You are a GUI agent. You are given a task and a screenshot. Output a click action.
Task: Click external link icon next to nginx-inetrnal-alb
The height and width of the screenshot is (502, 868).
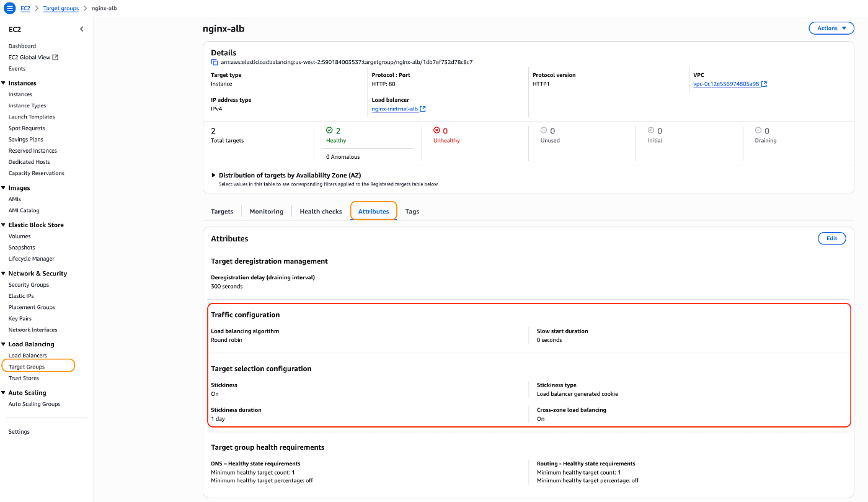click(423, 109)
